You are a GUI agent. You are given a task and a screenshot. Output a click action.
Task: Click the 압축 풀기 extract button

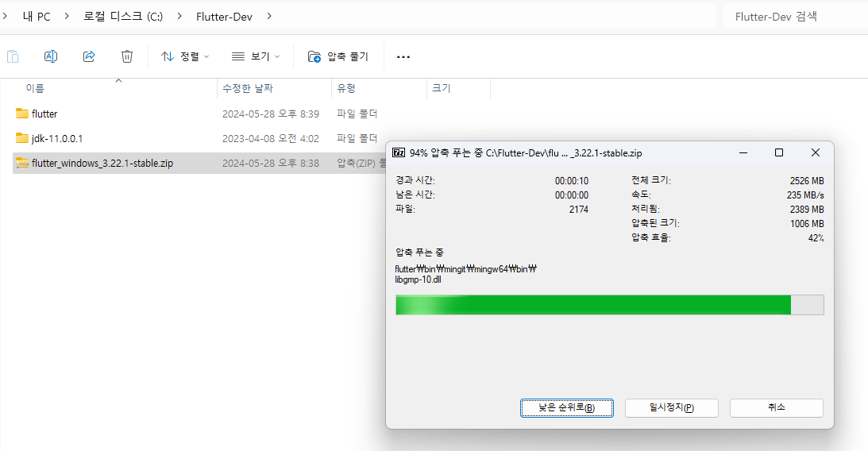point(338,56)
